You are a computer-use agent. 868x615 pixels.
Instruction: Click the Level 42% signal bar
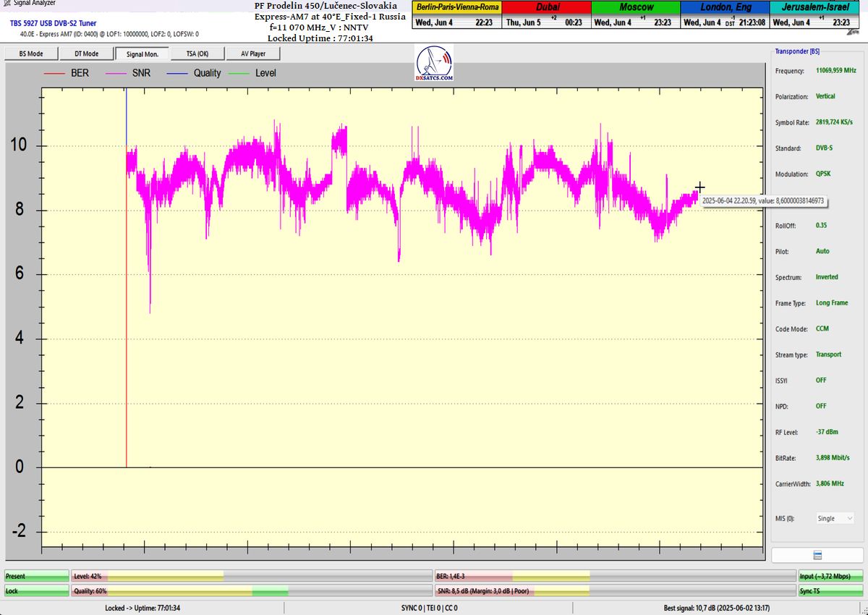(x=251, y=576)
